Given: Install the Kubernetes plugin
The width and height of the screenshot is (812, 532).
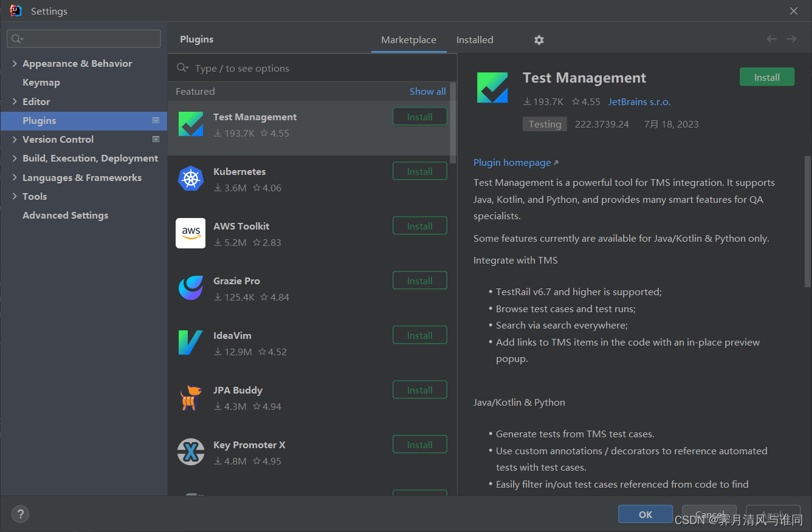Looking at the screenshot, I should tap(420, 171).
